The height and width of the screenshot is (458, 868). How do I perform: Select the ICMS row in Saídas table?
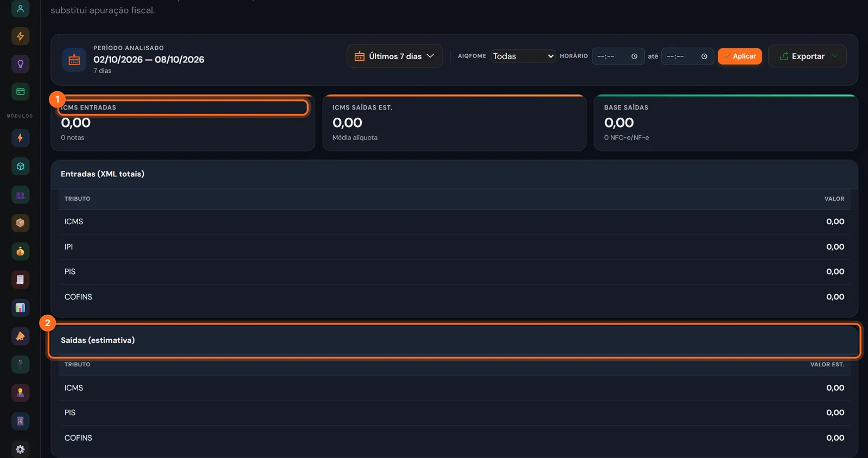click(x=455, y=388)
